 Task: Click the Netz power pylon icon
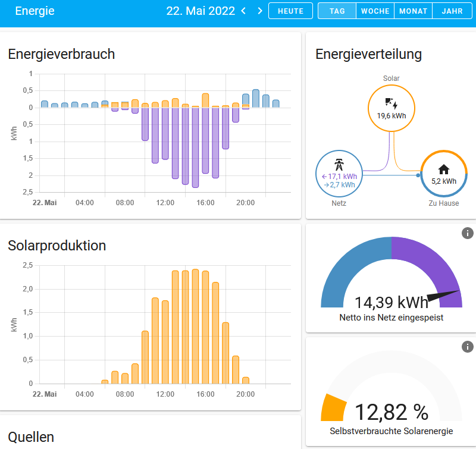pos(339,165)
